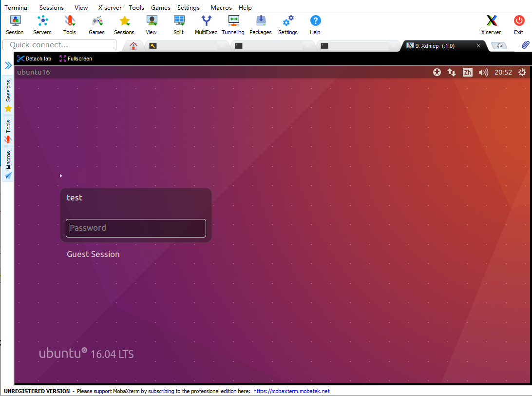Viewport: 532px width, 396px height.
Task: Click the accessibility icon on the Ubuntu login bar
Action: coord(437,72)
